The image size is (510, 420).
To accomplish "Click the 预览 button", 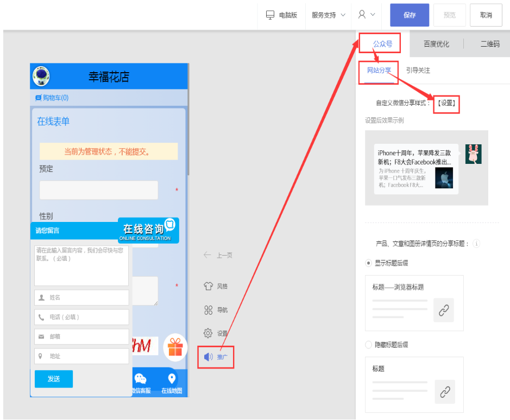I will (x=450, y=15).
